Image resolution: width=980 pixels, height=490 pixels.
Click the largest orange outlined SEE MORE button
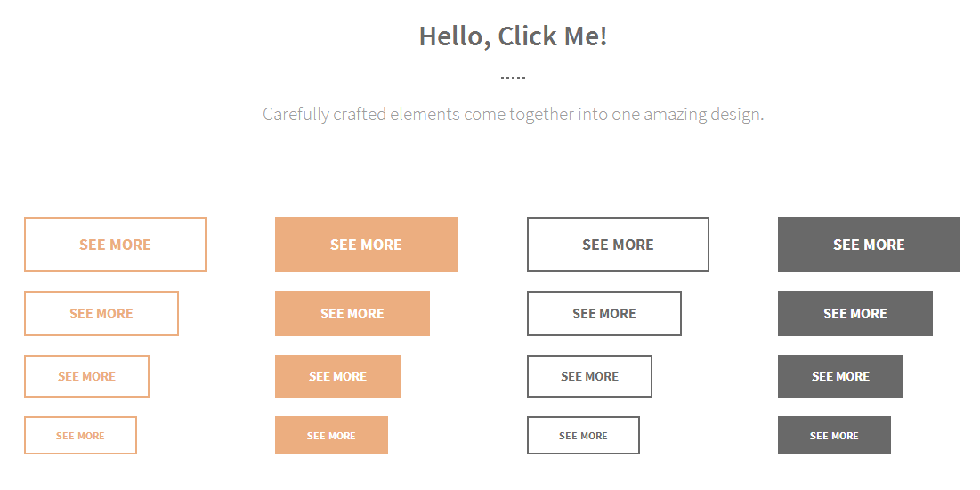(115, 245)
